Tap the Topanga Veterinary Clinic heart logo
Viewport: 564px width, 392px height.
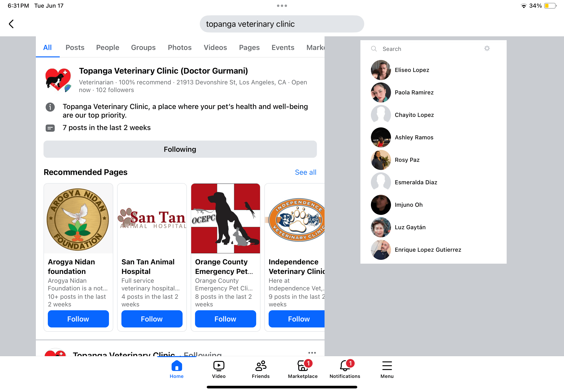coord(58,80)
